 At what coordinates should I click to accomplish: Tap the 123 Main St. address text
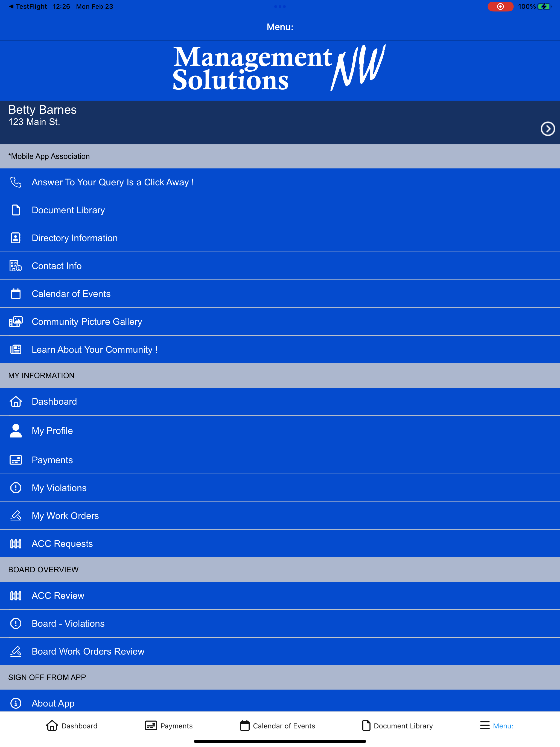coord(34,122)
